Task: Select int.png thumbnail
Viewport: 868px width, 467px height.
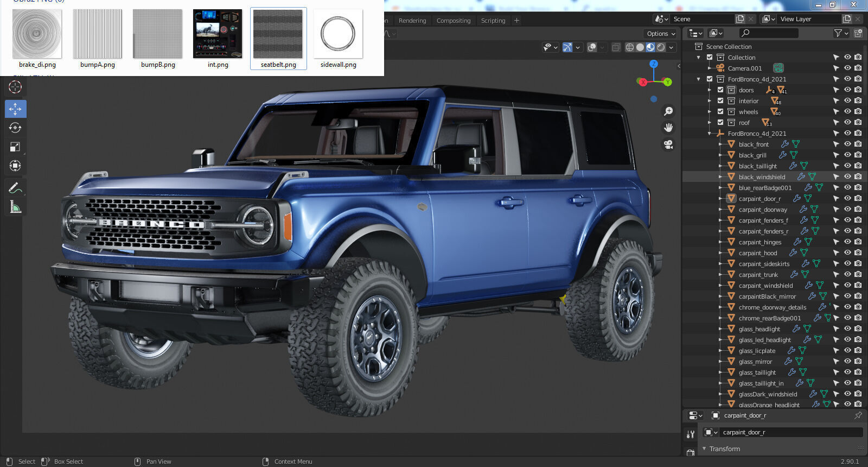Action: click(218, 34)
